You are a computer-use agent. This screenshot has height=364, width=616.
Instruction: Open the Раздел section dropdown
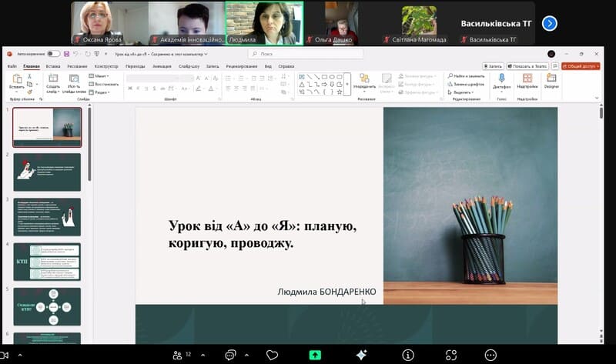point(99,92)
